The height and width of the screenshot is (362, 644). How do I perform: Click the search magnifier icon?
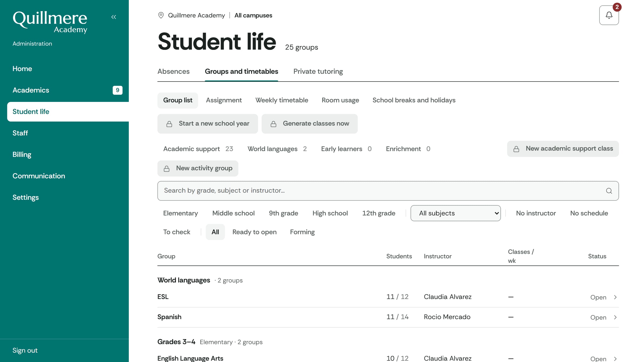pyautogui.click(x=609, y=191)
